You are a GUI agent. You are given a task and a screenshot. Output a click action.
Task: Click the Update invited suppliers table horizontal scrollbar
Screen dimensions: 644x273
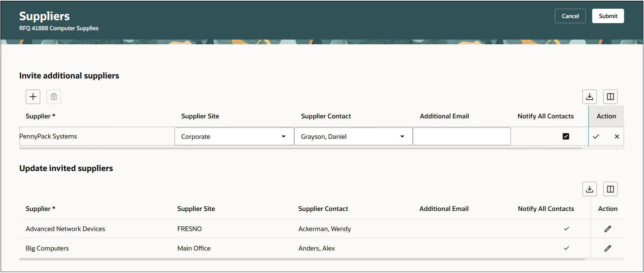[x=302, y=259]
